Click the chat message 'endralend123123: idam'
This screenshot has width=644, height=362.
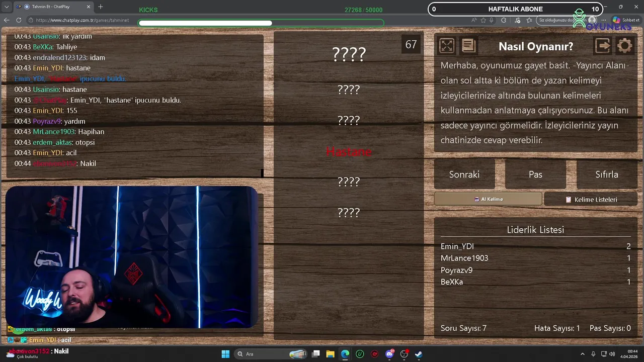(59, 57)
